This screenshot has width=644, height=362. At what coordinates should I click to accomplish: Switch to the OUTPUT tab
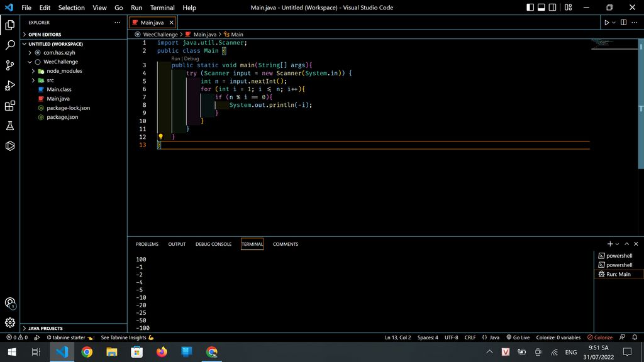pos(177,244)
